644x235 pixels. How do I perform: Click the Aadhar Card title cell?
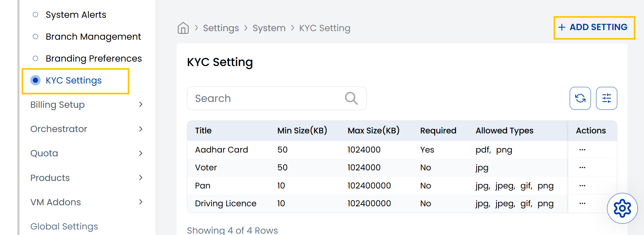coord(222,150)
